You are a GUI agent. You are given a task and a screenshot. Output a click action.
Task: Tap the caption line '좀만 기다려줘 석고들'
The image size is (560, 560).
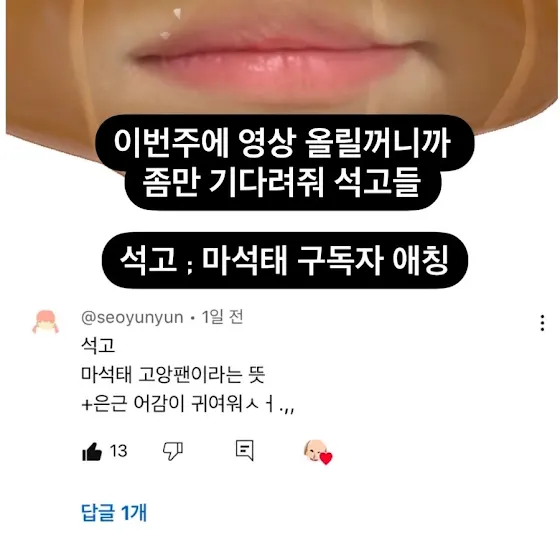(x=282, y=182)
